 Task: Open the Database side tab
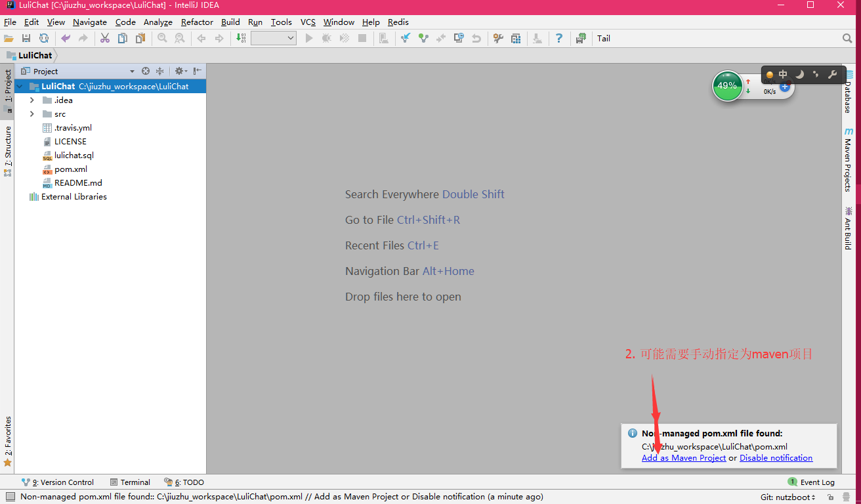(x=848, y=91)
